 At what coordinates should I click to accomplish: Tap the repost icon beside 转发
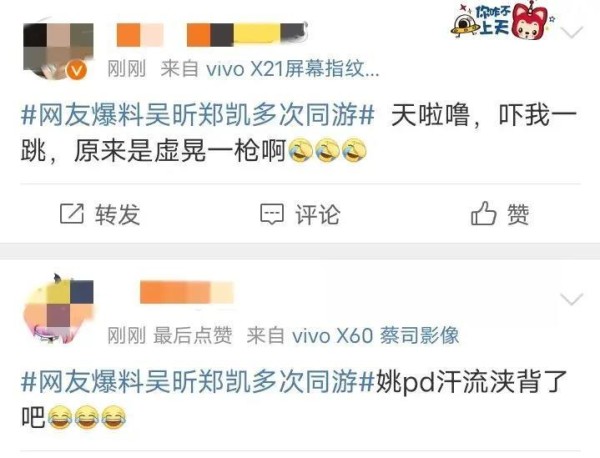tap(72, 214)
